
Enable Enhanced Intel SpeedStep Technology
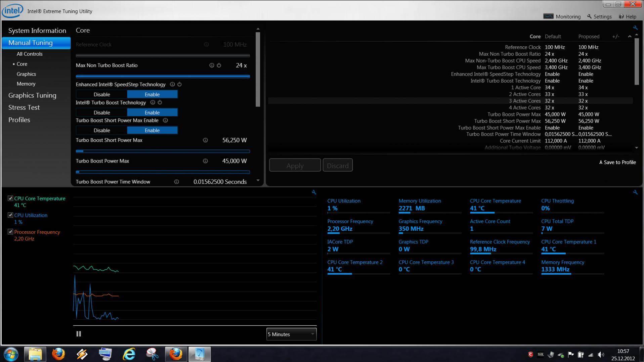(x=152, y=94)
